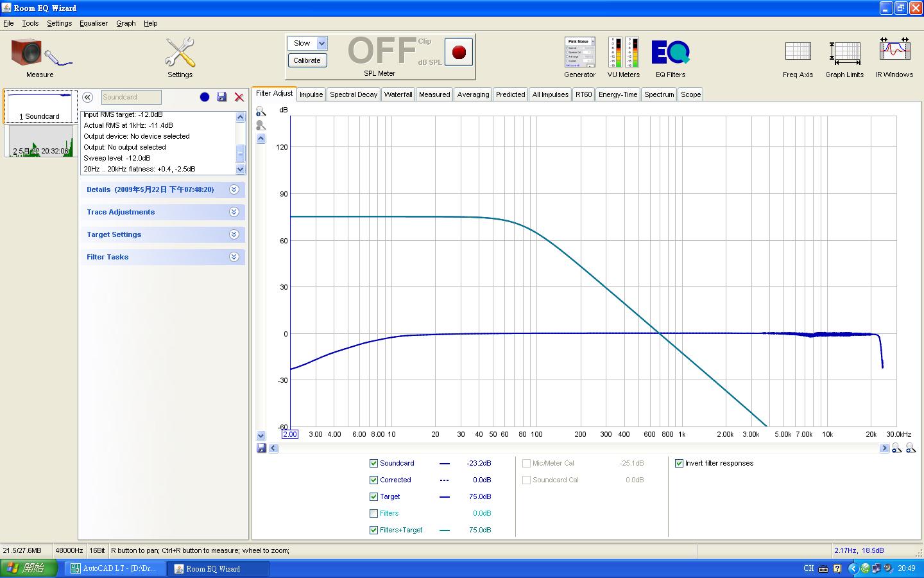
Task: Select second measurement thumbnail dated 20:32:06
Action: (x=40, y=141)
